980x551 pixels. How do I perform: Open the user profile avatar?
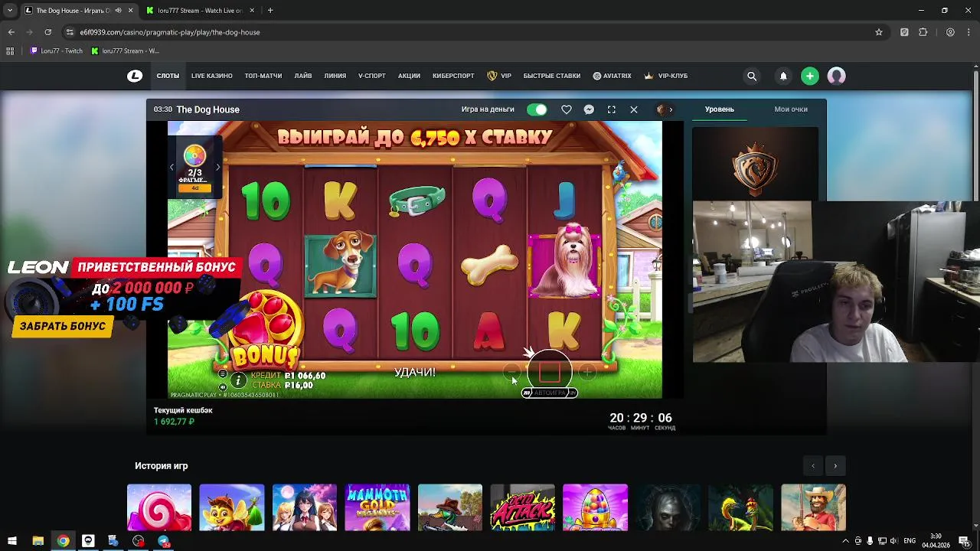836,76
